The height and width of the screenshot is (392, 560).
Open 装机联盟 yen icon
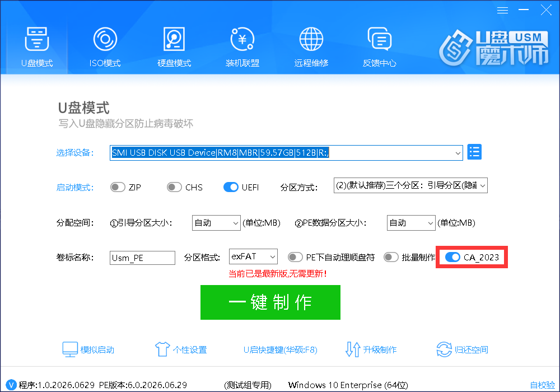(x=242, y=39)
